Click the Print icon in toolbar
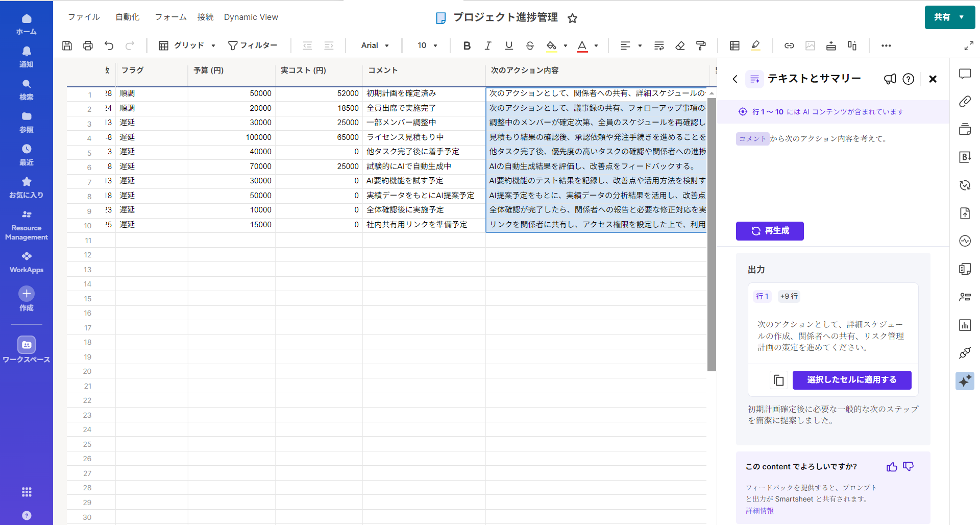Image resolution: width=980 pixels, height=525 pixels. (88, 45)
